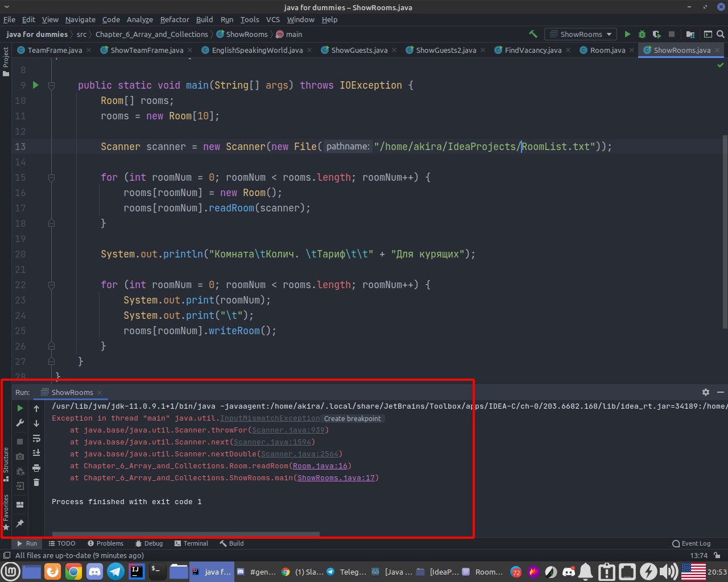Open Google Chrome from the taskbar
This screenshot has height=582, width=728.
point(73,571)
